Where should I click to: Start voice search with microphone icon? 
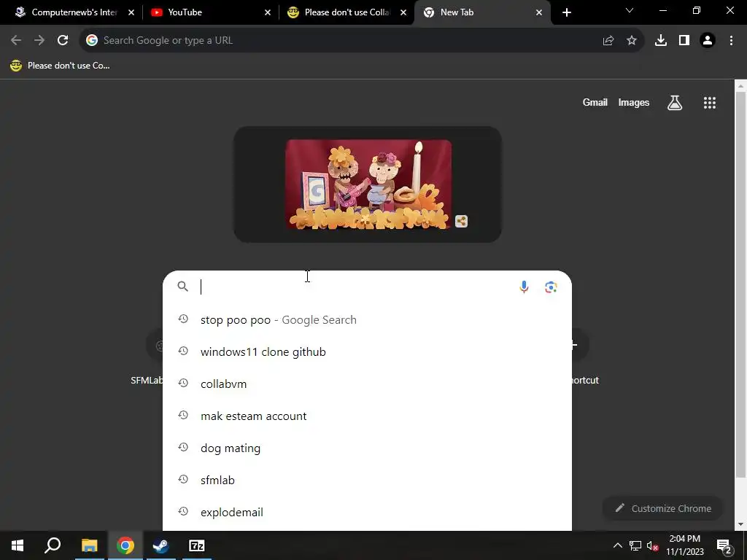click(524, 287)
